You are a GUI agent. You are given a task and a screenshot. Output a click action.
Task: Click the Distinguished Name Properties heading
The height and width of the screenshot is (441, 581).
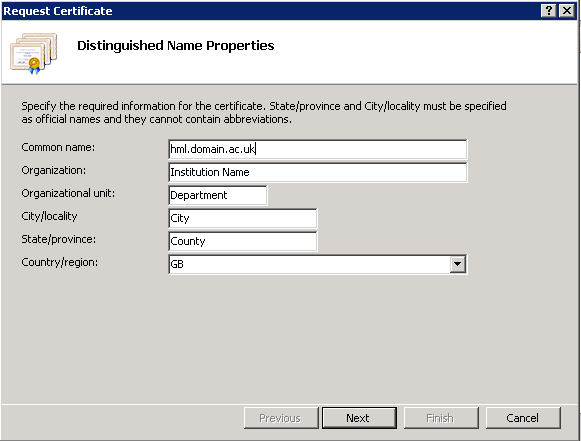[176, 46]
